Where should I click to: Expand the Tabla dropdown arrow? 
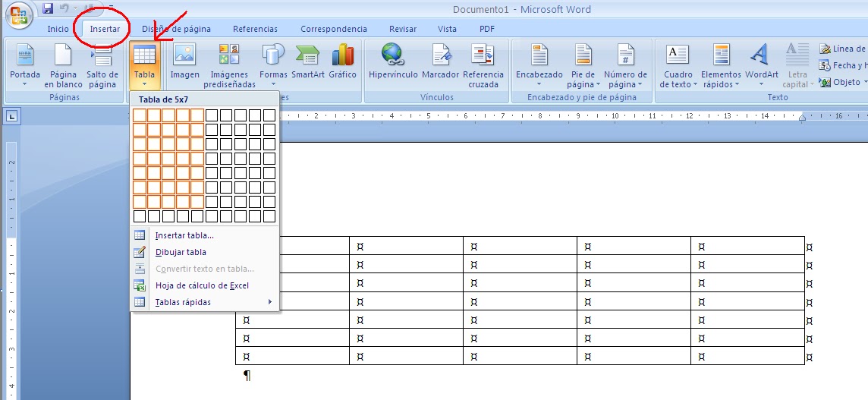click(x=144, y=84)
